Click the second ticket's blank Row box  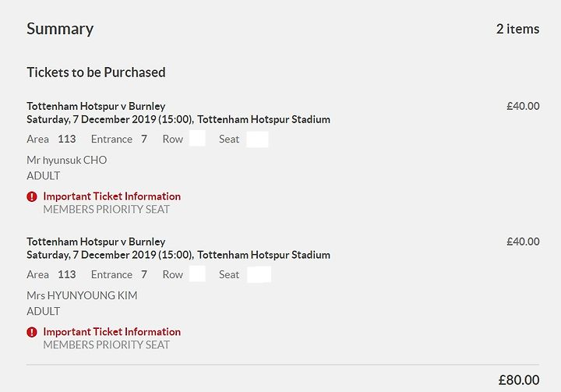tap(197, 274)
